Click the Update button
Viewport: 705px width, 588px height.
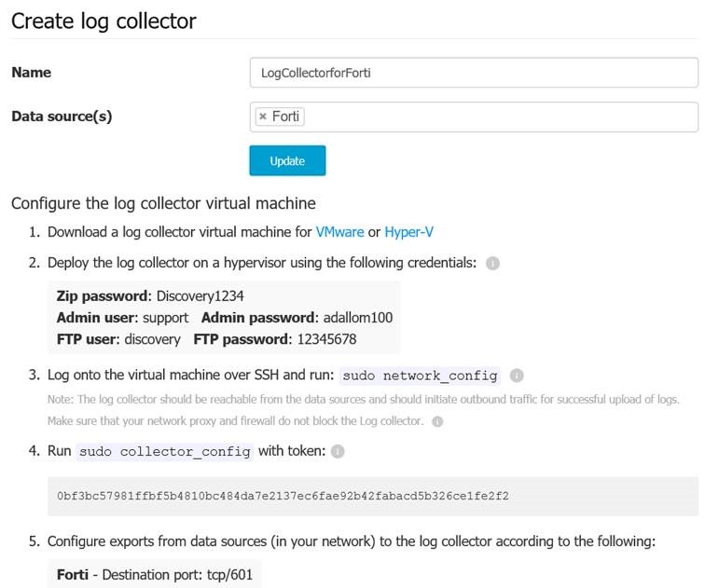pos(287,161)
